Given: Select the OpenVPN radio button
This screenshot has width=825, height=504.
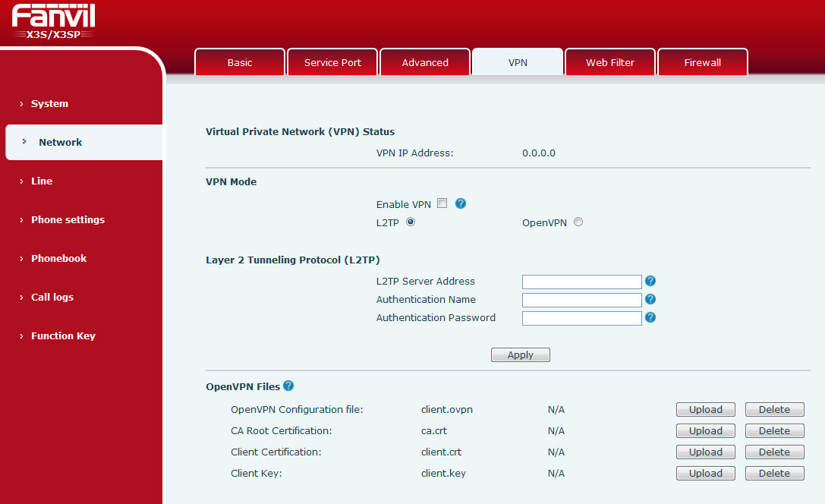Looking at the screenshot, I should (578, 222).
